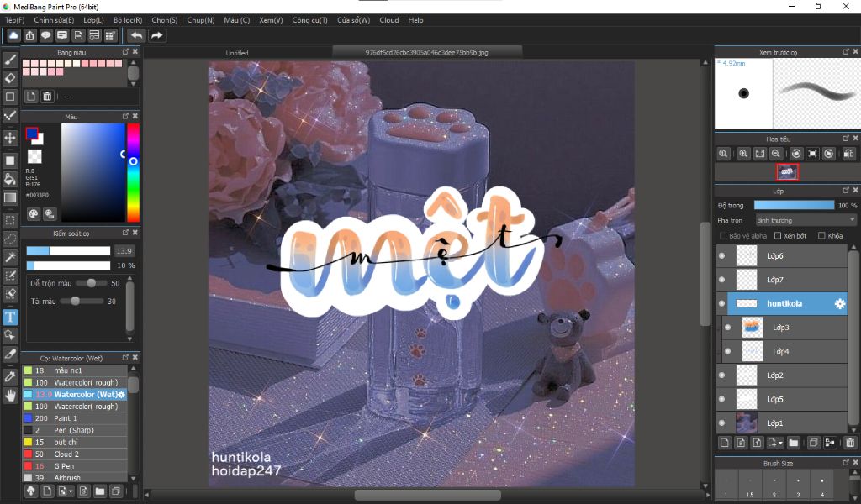861x504 pixels.
Task: Open the color palette icon under color picker
Action: [34, 214]
